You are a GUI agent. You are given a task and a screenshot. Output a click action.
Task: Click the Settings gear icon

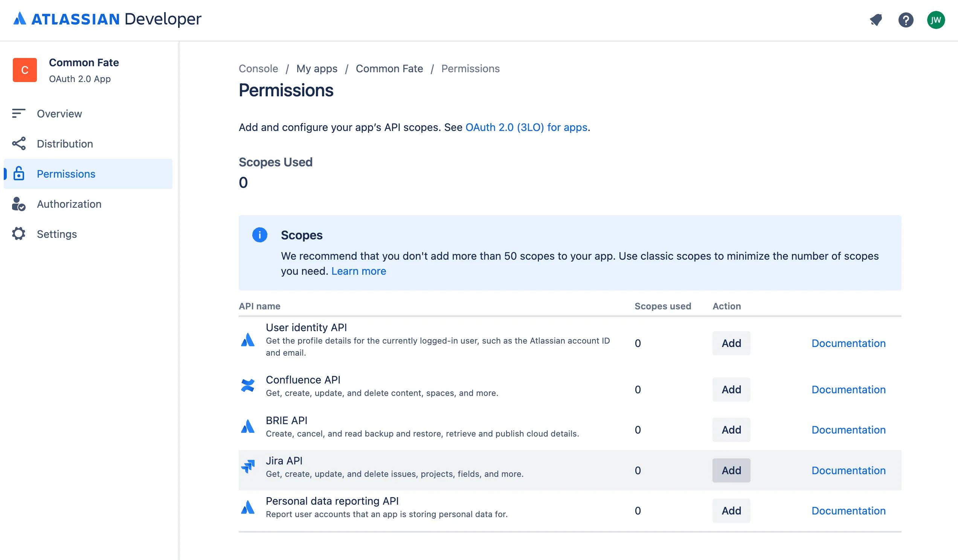(x=18, y=234)
